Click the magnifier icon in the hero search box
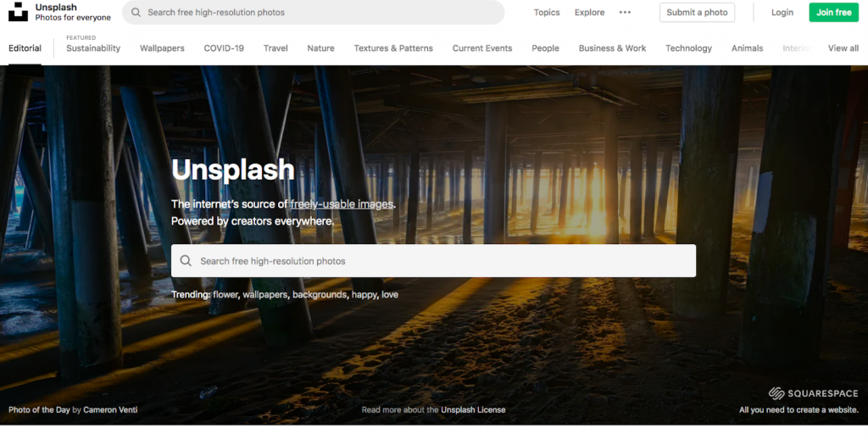 point(186,261)
